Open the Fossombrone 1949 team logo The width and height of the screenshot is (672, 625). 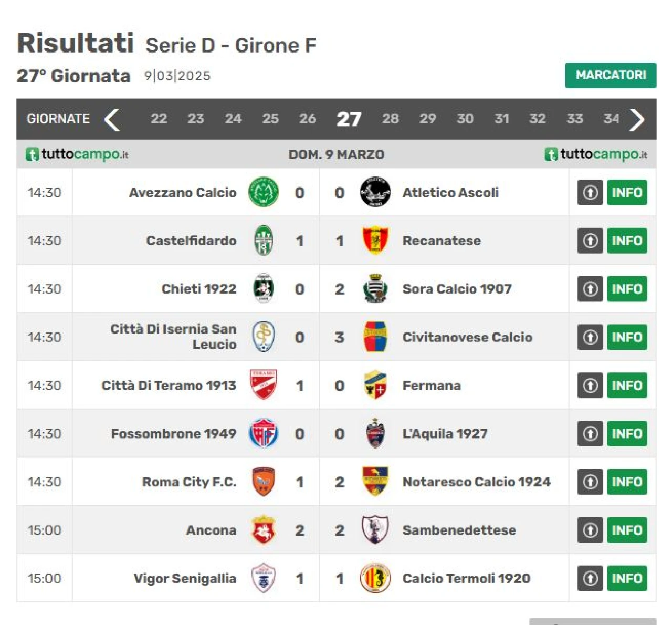pos(264,434)
